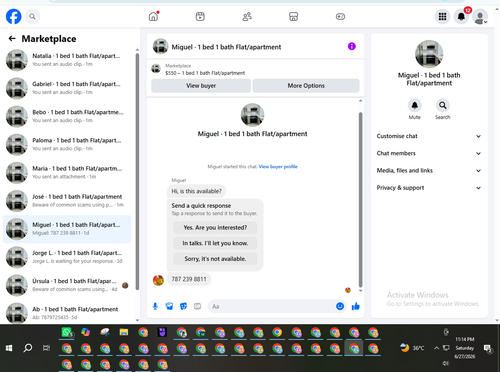Open the account profile avatar menu

[x=480, y=17]
